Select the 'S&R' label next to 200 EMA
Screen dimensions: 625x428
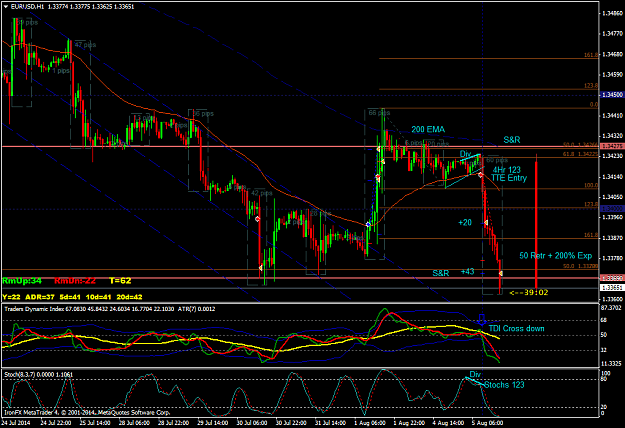coord(512,140)
